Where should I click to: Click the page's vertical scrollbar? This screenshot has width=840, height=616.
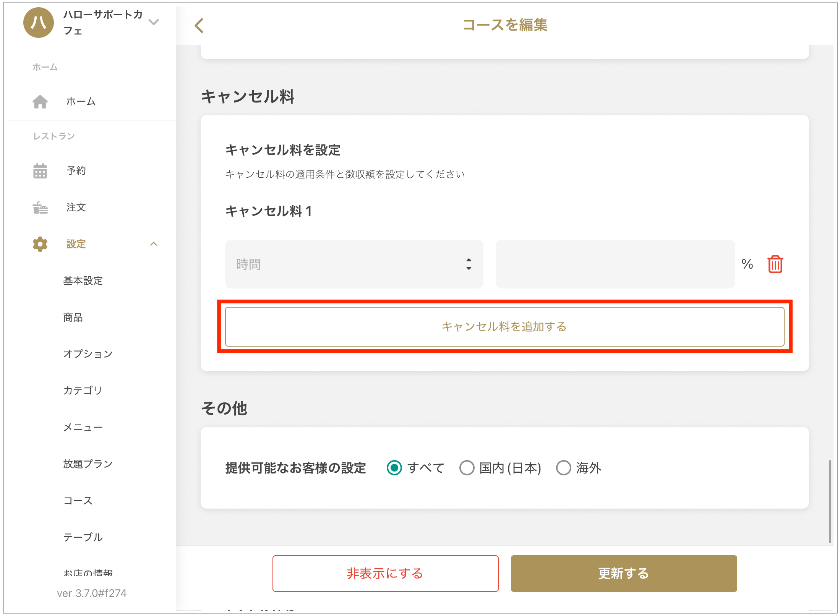(x=830, y=501)
